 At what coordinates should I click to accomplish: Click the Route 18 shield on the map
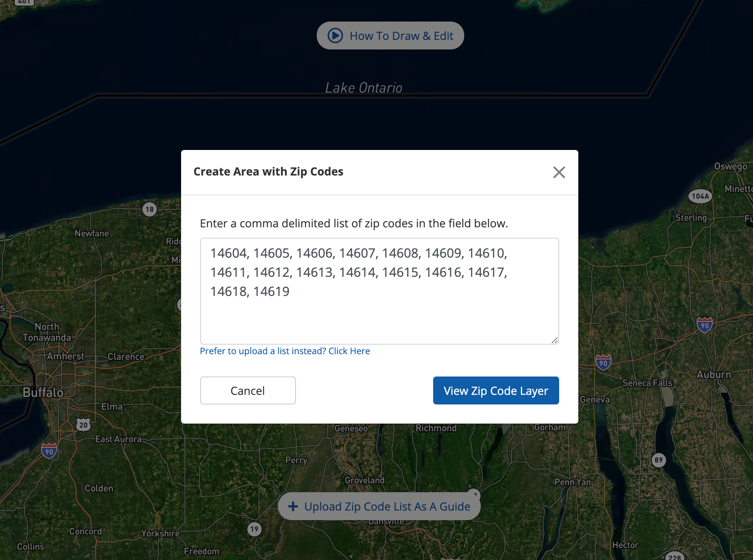150,209
